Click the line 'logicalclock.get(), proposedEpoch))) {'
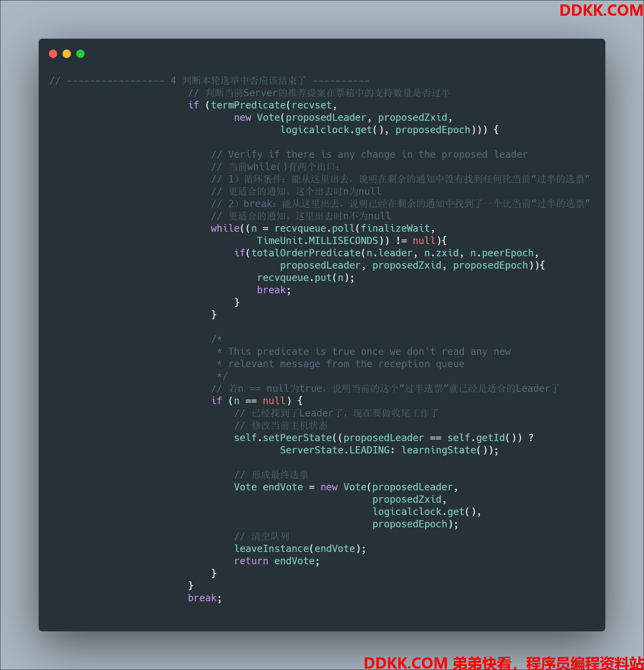Image resolution: width=644 pixels, height=670 pixels. point(389,130)
